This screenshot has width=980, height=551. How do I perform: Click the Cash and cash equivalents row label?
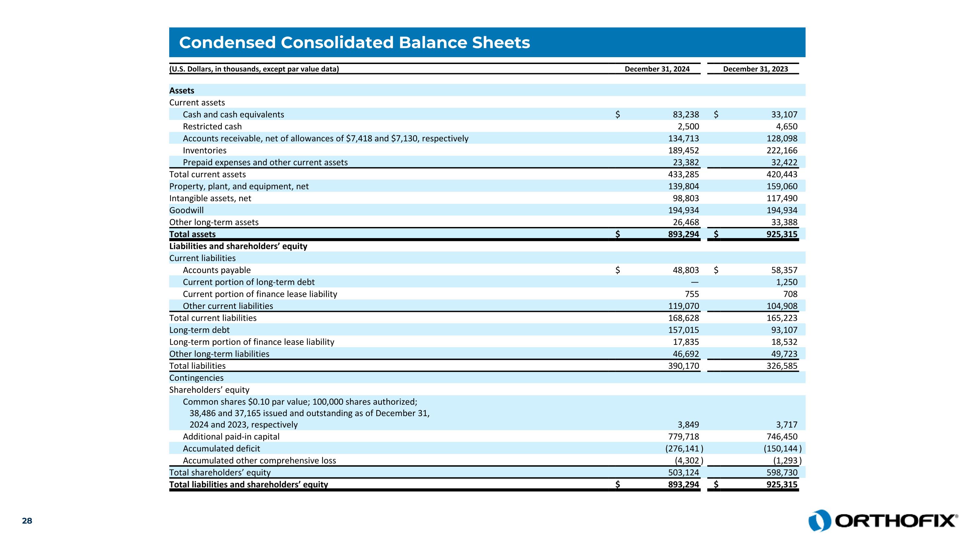pos(233,114)
